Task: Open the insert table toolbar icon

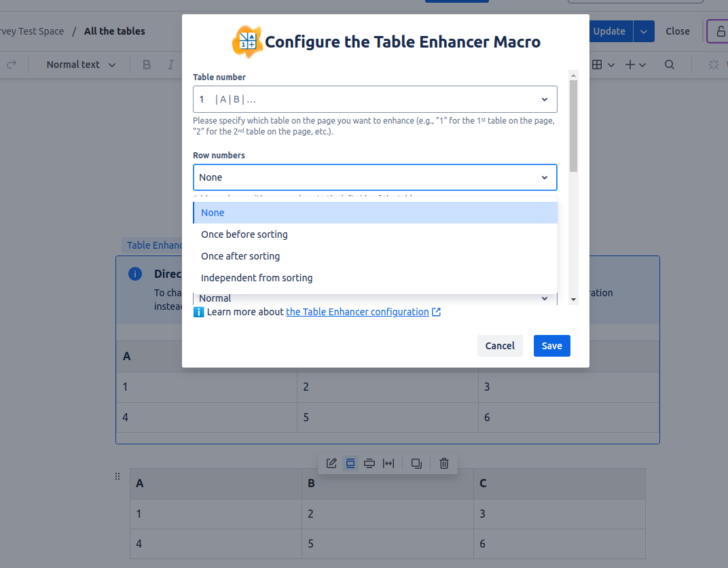Action: [x=597, y=65]
